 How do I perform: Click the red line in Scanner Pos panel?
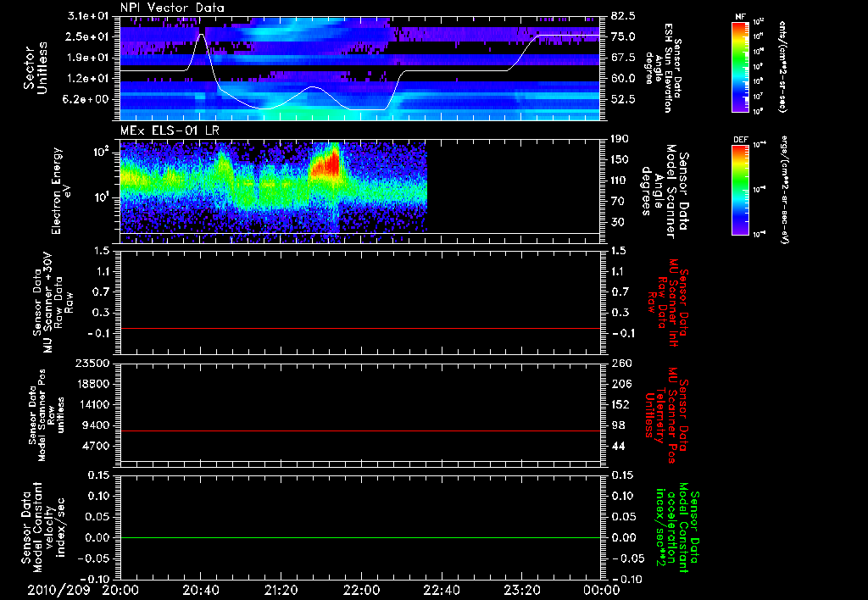click(x=359, y=431)
